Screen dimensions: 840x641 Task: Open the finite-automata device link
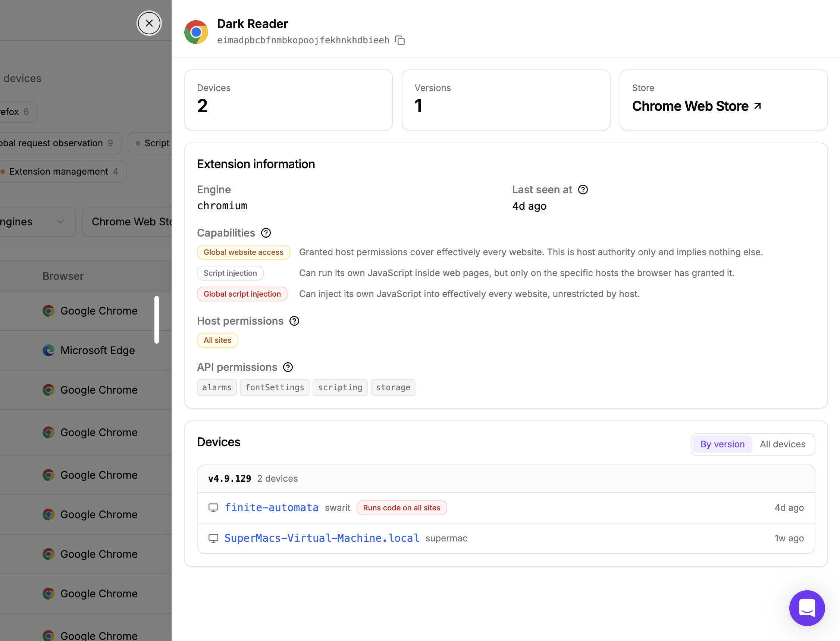tap(271, 507)
